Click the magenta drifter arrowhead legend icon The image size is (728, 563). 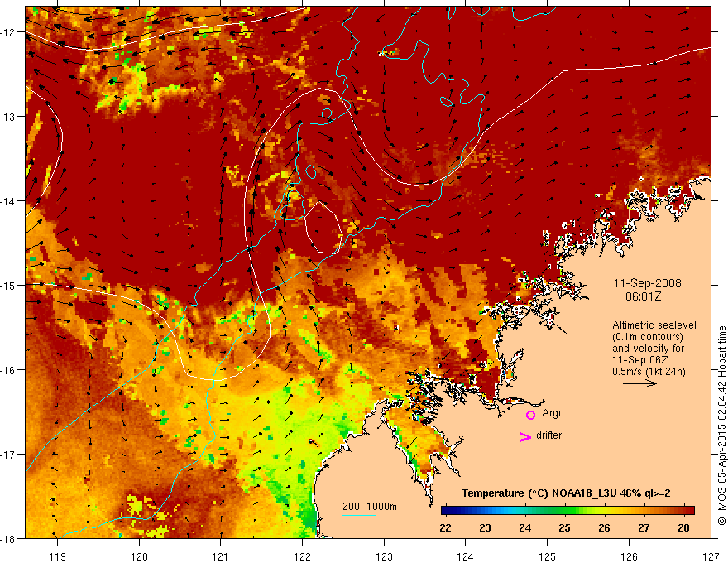click(525, 436)
